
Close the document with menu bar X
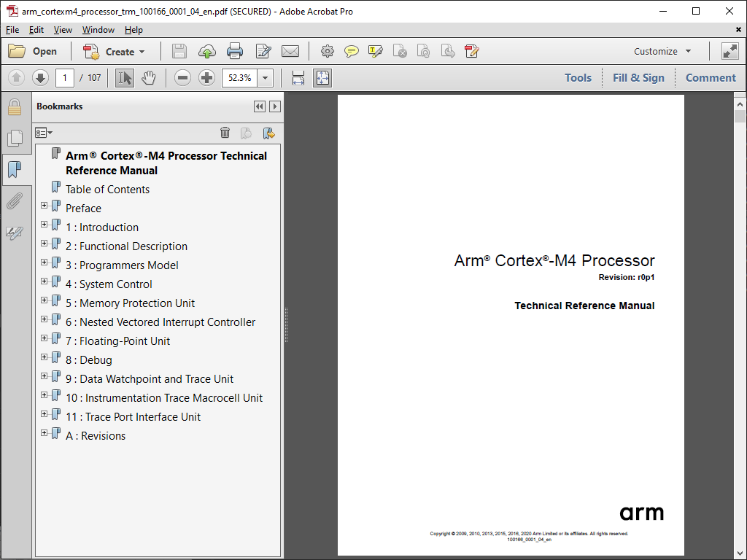point(738,29)
